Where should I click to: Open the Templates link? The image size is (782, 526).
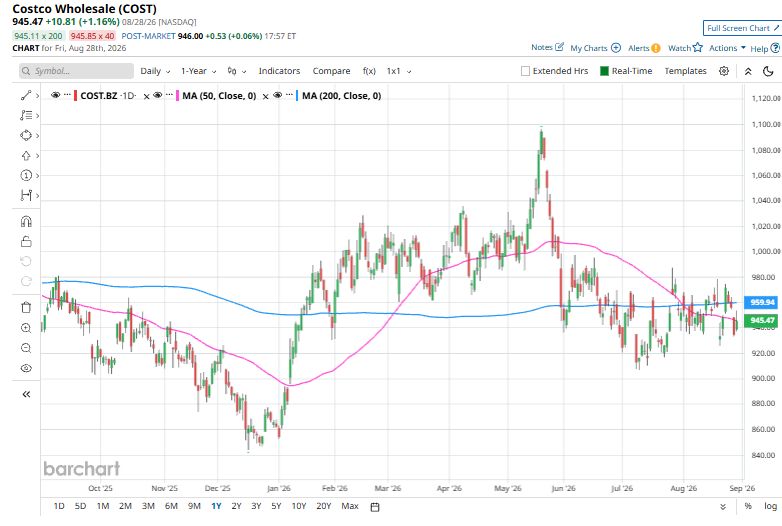tap(685, 71)
